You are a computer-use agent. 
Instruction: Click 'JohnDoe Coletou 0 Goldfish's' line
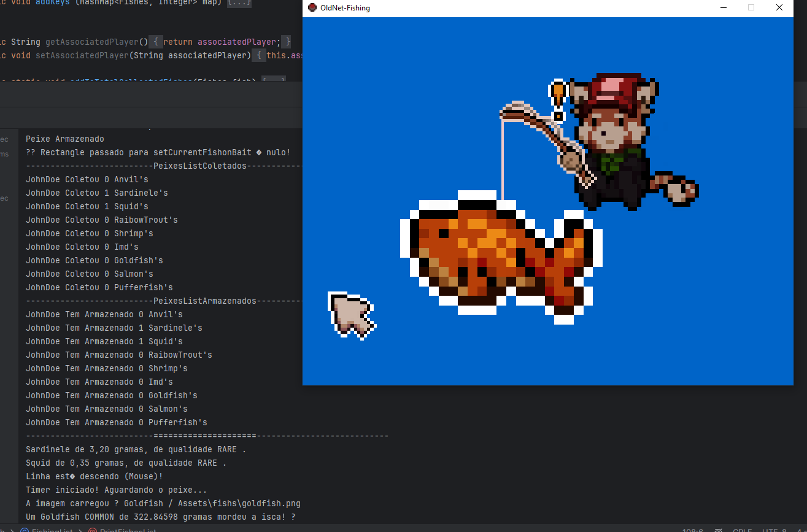[95, 261]
